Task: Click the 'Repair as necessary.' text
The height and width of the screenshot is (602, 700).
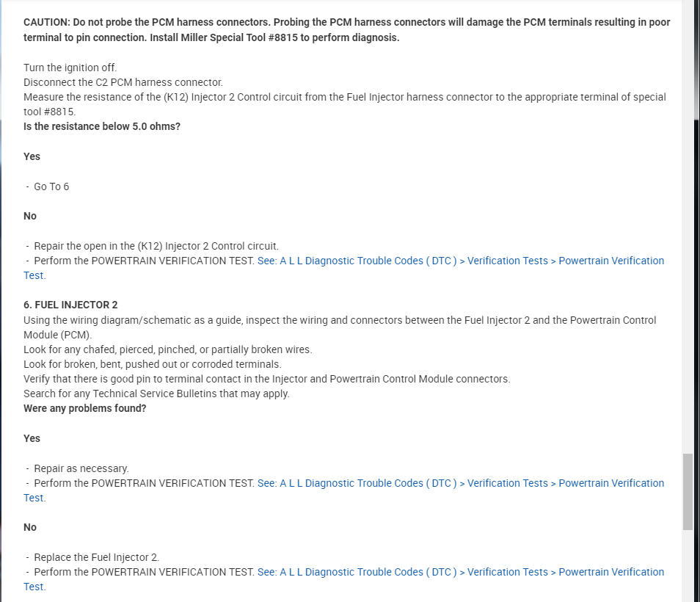Action: pyautogui.click(x=81, y=468)
